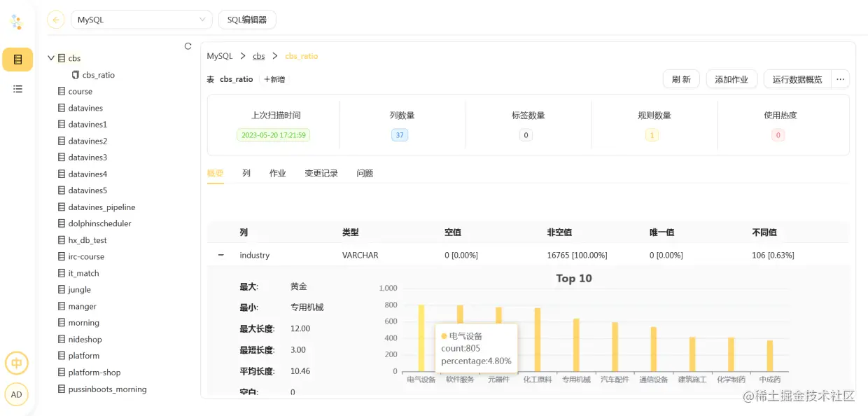
Task: Open the datavines2 database
Action: pos(87,141)
